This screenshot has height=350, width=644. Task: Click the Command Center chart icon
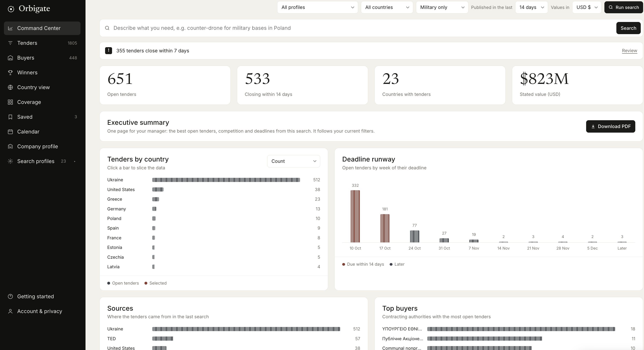pyautogui.click(x=10, y=28)
